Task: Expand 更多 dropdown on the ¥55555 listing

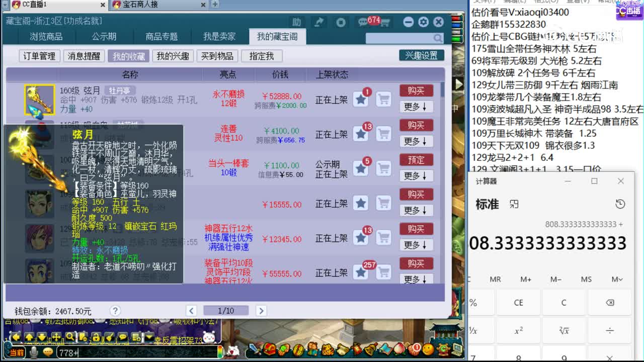Action: point(417,280)
